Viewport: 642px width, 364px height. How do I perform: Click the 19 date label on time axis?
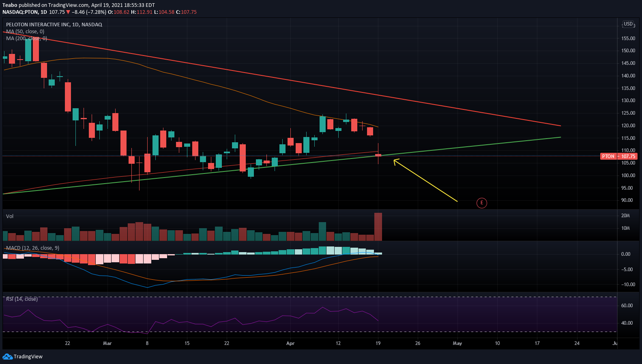[x=378, y=343]
